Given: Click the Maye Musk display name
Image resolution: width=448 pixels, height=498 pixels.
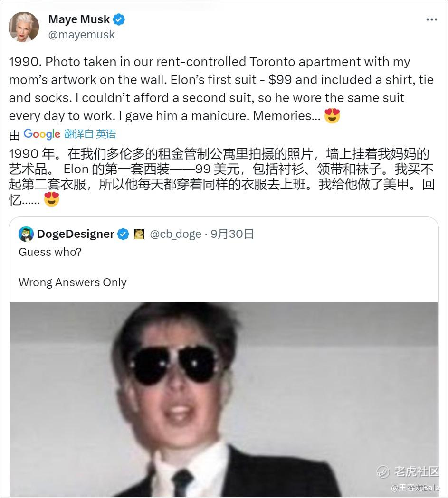Looking at the screenshot, I should click(x=79, y=19).
